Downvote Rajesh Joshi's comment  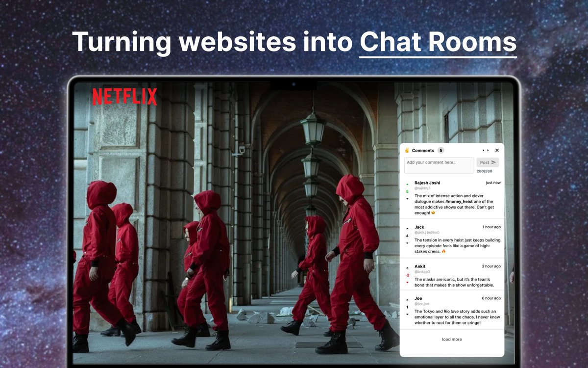click(407, 199)
